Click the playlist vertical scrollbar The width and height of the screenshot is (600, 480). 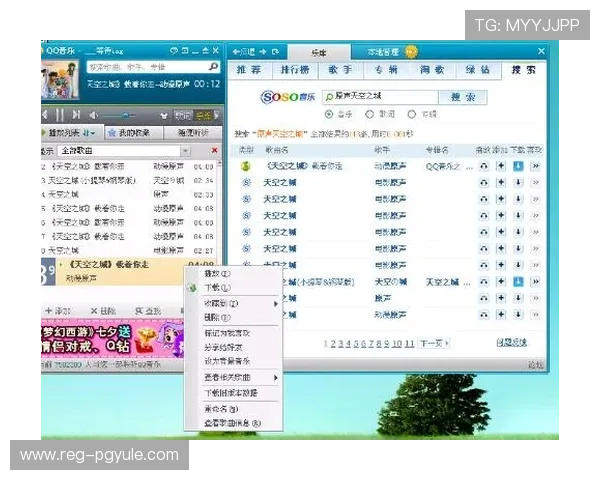pos(219,211)
